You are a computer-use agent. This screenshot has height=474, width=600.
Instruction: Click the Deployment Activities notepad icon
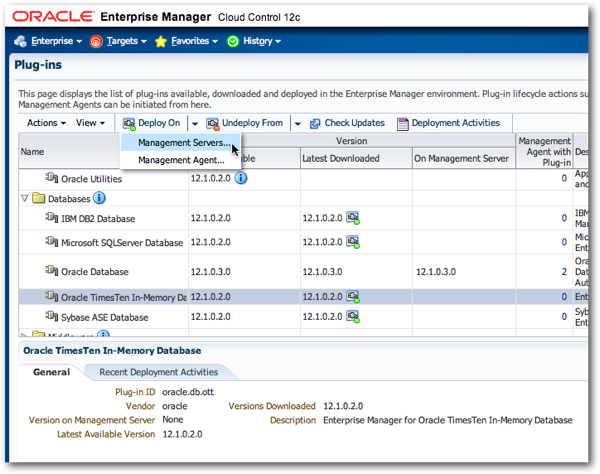pos(403,124)
